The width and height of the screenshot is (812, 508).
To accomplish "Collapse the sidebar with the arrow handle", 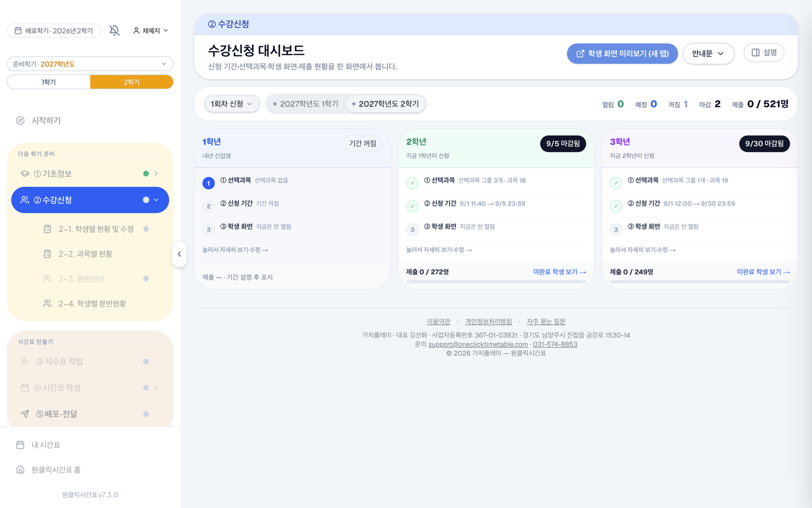I will (179, 254).
